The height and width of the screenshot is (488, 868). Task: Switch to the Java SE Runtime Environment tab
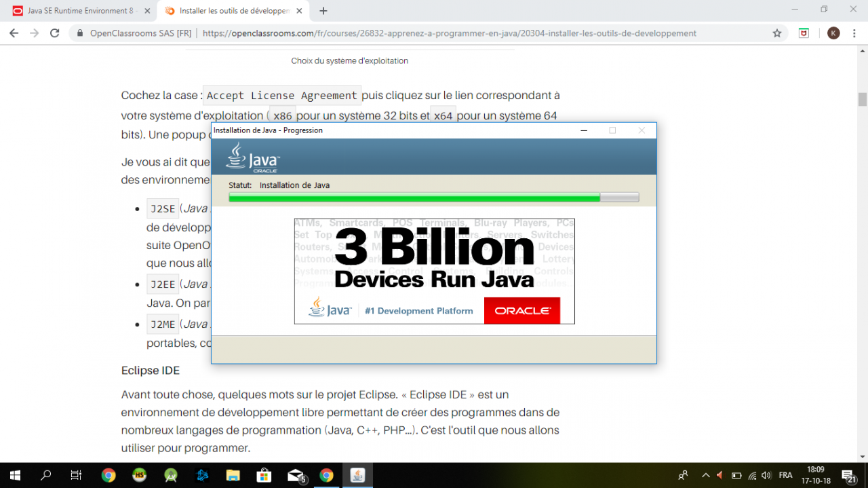[80, 11]
